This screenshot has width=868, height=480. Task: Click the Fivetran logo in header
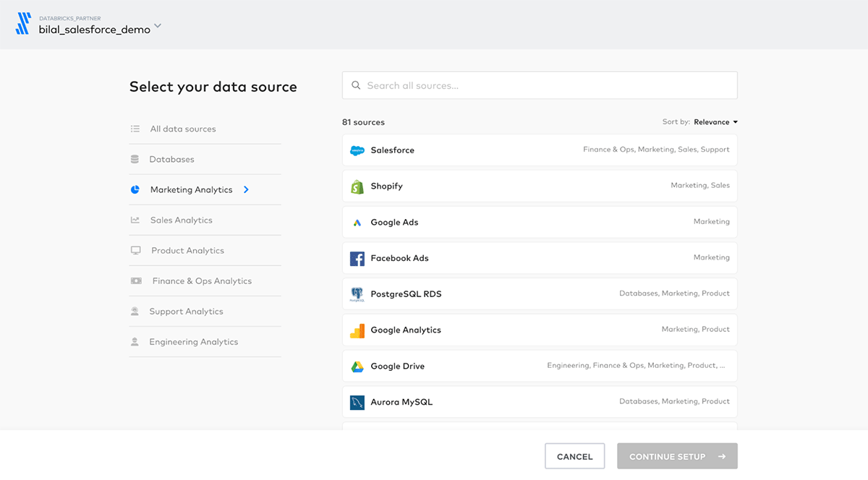(23, 24)
